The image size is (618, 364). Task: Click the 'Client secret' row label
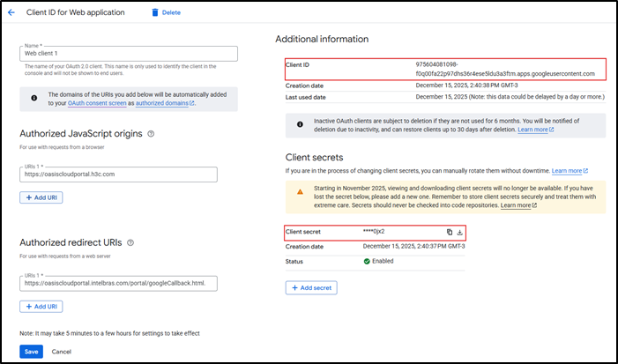point(302,232)
